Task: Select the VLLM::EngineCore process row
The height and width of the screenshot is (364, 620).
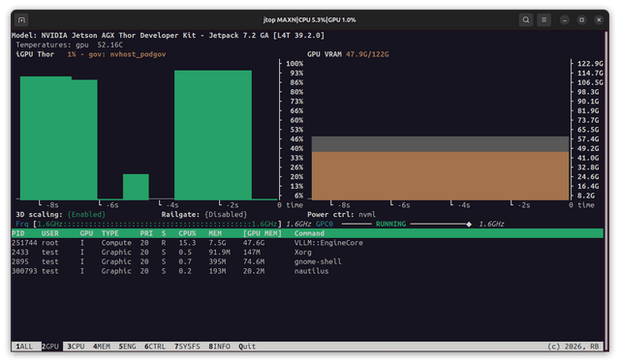Action: click(x=307, y=243)
